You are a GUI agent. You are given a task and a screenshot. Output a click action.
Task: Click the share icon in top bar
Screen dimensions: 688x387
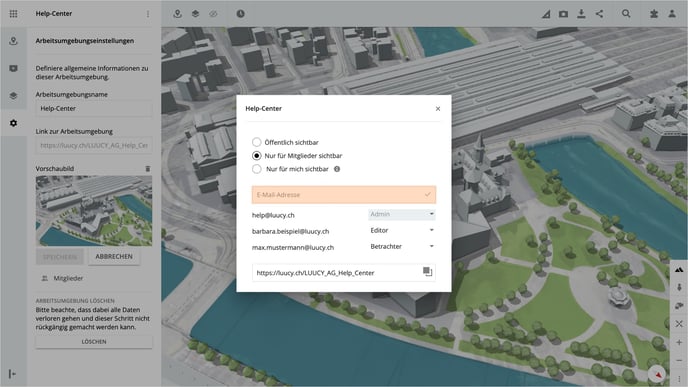(599, 14)
